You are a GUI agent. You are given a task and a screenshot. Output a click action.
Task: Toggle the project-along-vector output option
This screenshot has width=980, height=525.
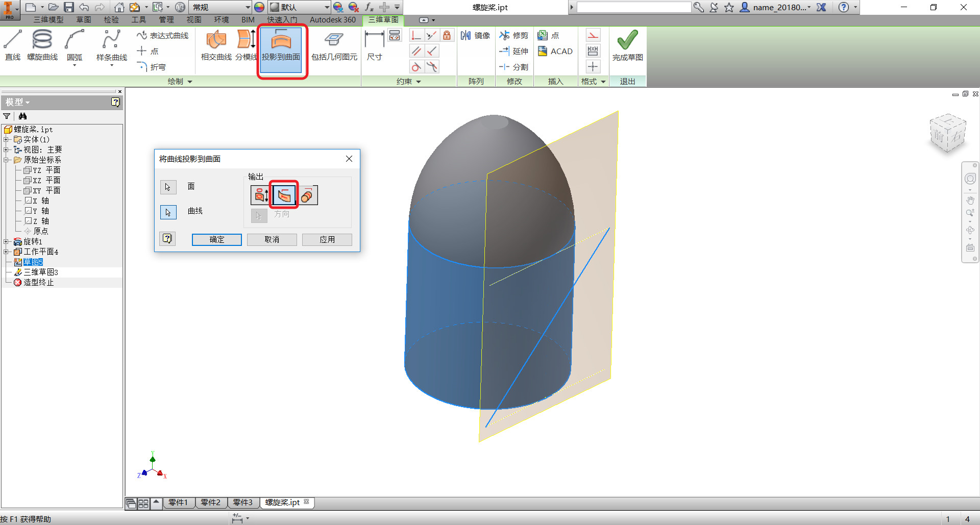[x=260, y=195]
